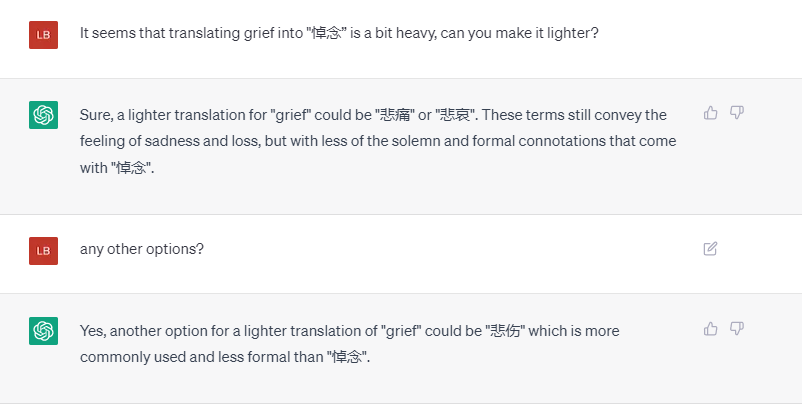Viewport: 802px width, 404px height.
Task: Click the LB avatar beside the grief question
Action: [43, 35]
